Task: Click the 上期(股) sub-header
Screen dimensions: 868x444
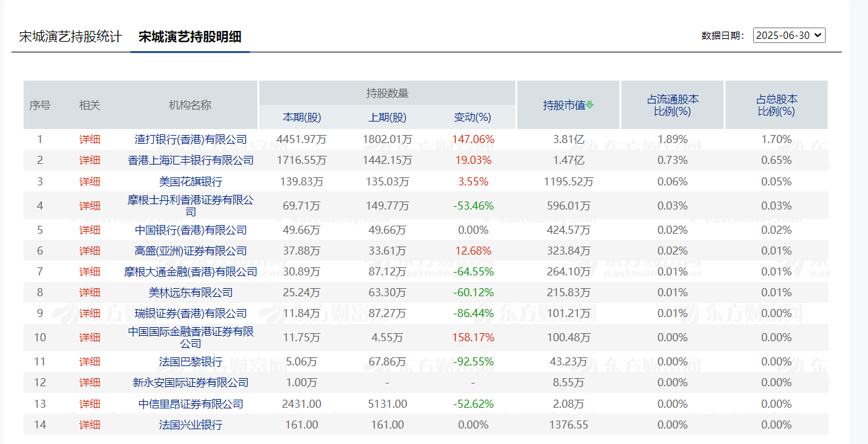Action: [388, 117]
